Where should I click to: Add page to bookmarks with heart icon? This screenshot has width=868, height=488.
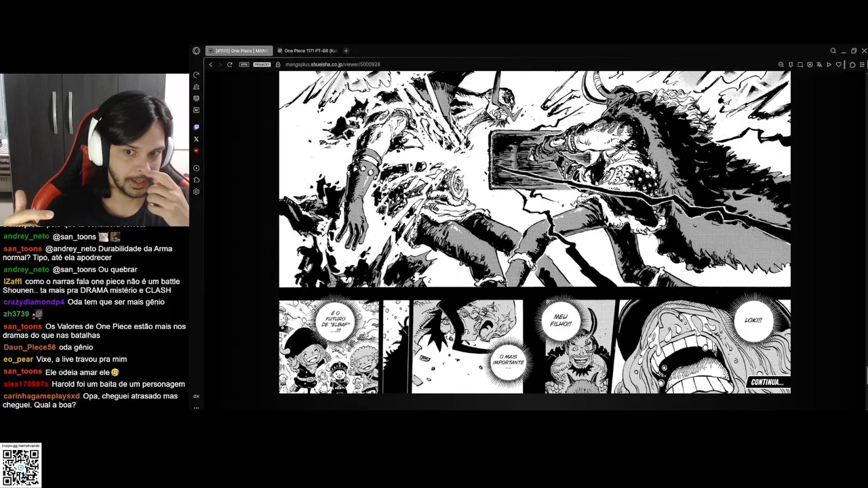pos(839,64)
